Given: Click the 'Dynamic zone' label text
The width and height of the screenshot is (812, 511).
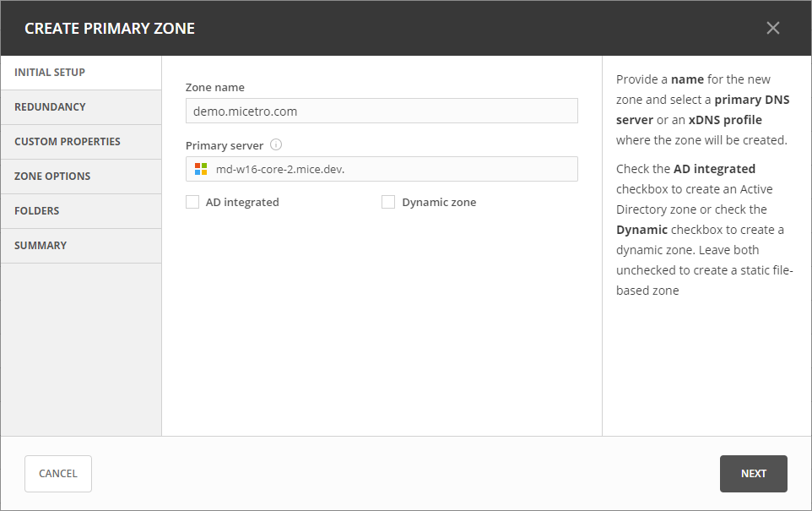Looking at the screenshot, I should tap(439, 202).
